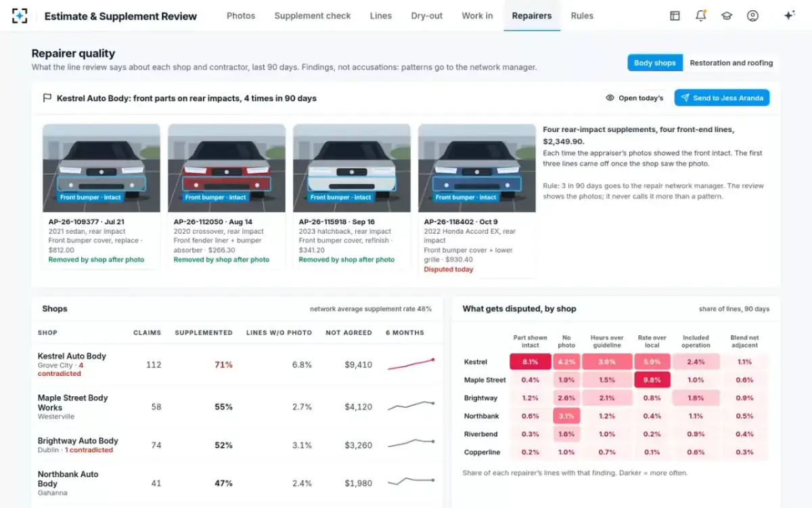Viewport: 812px width, 508px height.
Task: Click Brightway's six-month trend sparkline
Action: tap(411, 444)
